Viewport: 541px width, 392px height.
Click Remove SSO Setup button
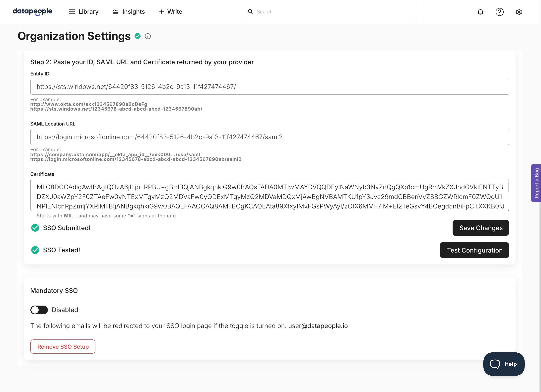[63, 346]
